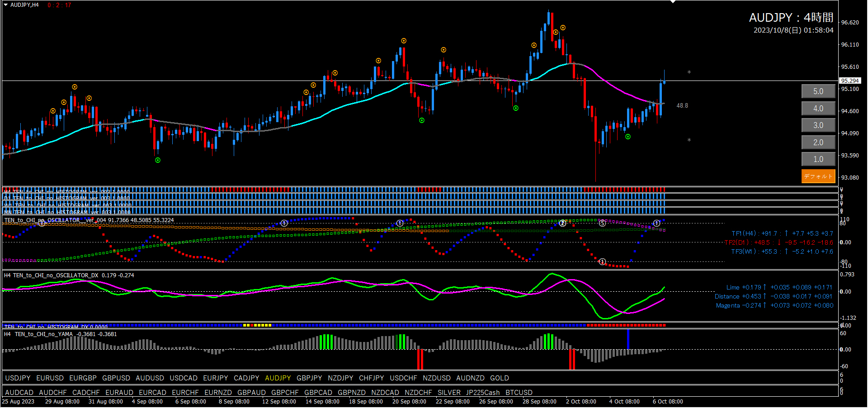Switch chart to NZDUSD
This screenshot has width=868, height=408.
(437, 378)
